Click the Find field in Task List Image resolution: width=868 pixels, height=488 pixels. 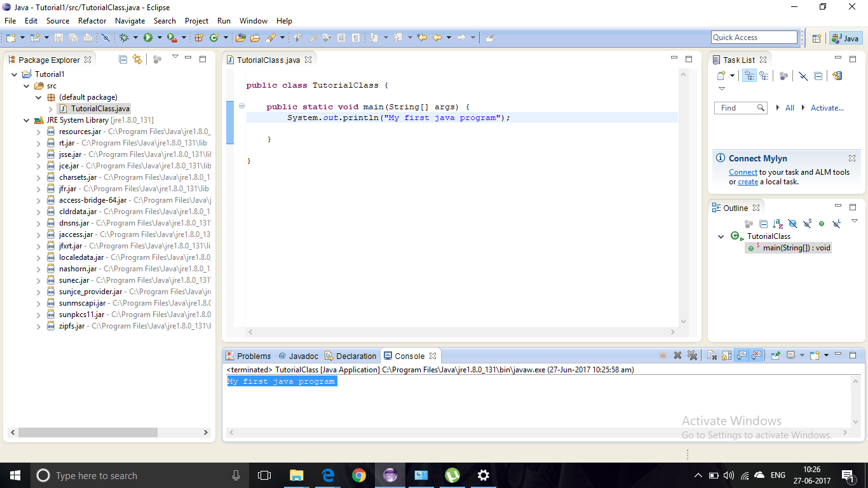tap(741, 108)
